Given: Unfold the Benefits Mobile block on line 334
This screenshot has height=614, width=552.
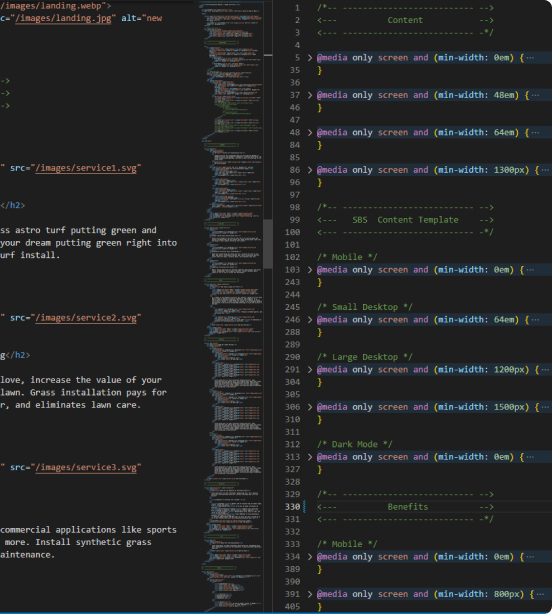Looking at the screenshot, I should [310, 557].
